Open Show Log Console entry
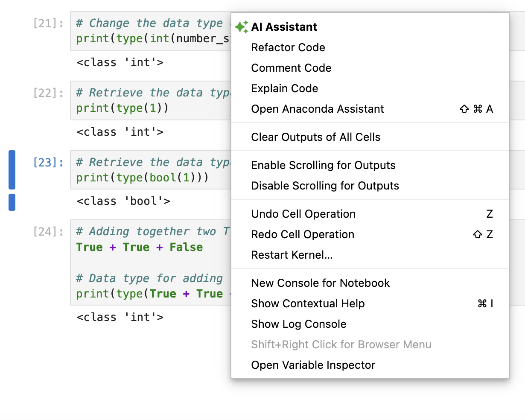Image resolution: width=525 pixels, height=420 pixels. pyautogui.click(x=298, y=324)
